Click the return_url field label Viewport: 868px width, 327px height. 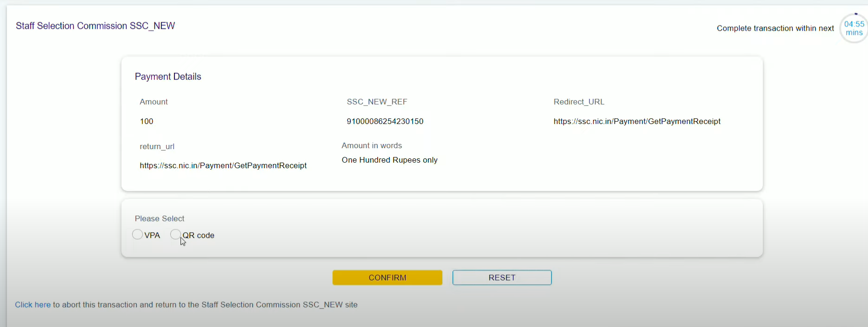pos(157,146)
